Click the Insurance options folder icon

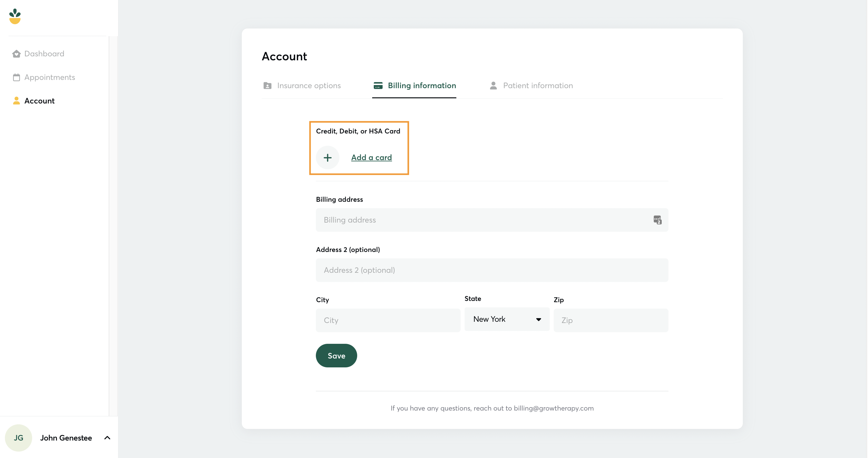tap(267, 86)
